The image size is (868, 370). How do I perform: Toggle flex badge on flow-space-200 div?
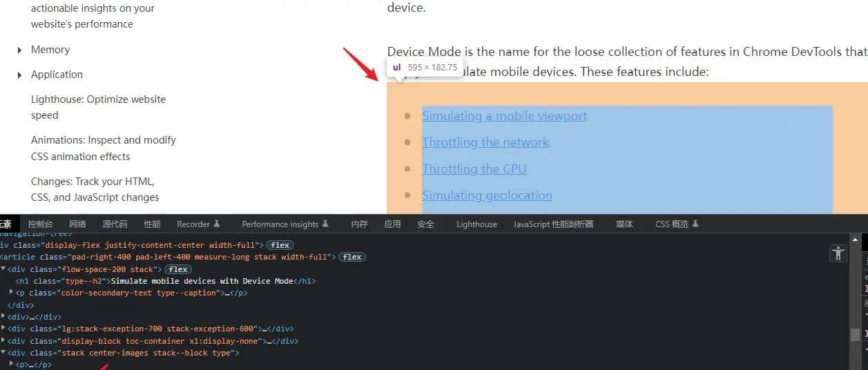[x=178, y=269]
